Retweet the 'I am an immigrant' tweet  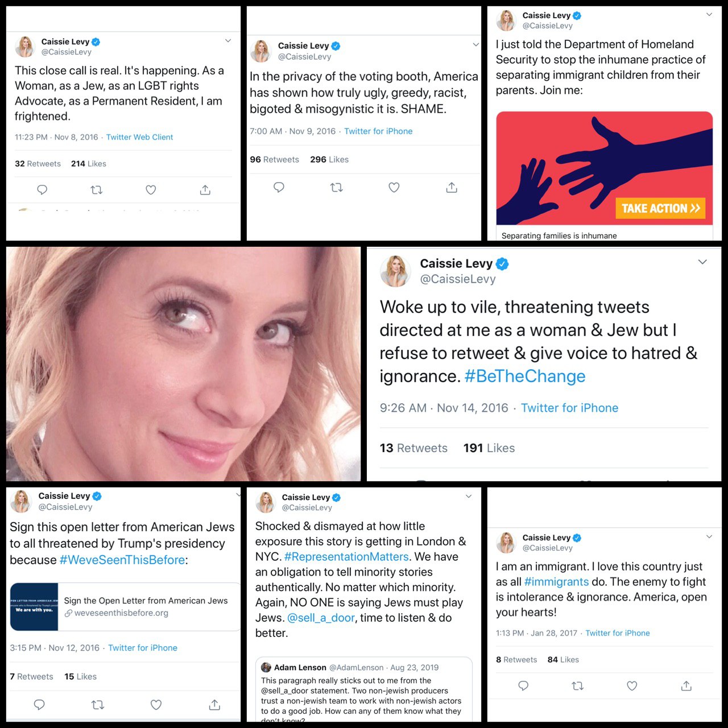578,686
